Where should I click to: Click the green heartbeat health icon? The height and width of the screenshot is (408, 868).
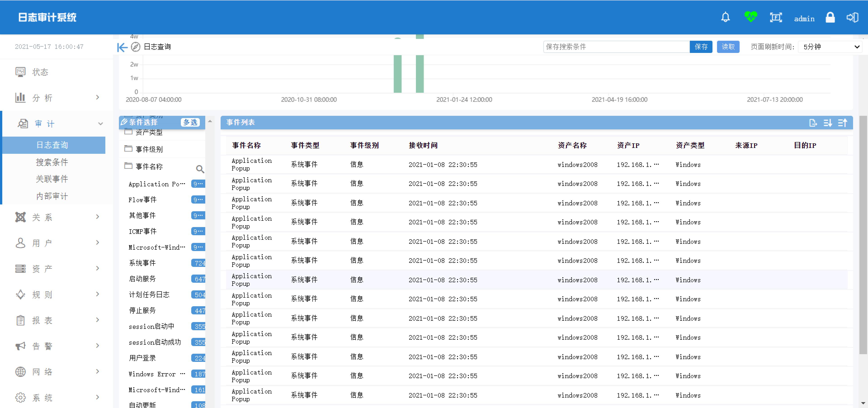click(x=751, y=17)
